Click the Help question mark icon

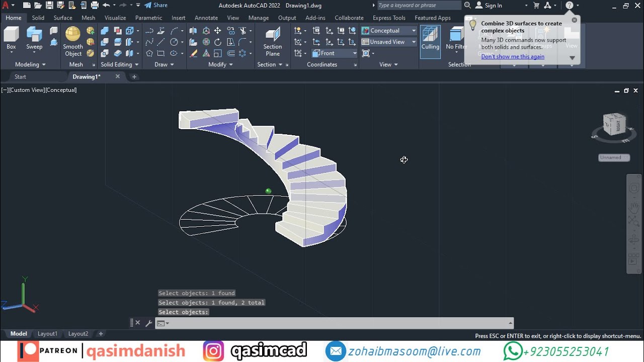click(569, 6)
